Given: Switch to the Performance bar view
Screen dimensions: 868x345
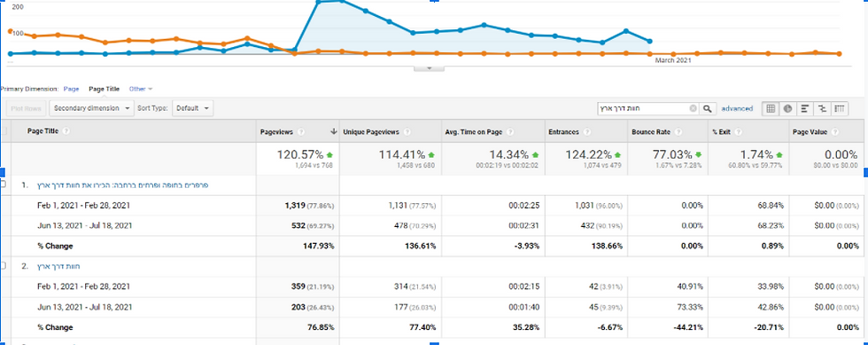Looking at the screenshot, I should 804,109.
